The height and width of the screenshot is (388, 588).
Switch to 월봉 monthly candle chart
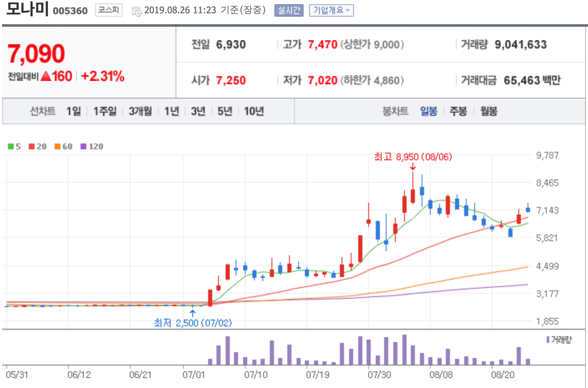click(x=488, y=111)
